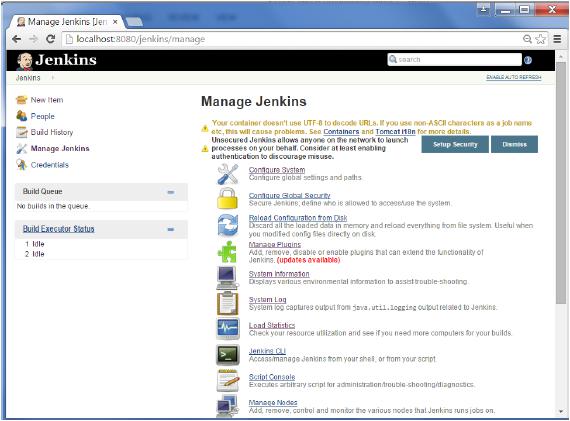Screen dimensions: 570x421
Task: Click the Jenkins CLI terminal icon
Action: (228, 354)
